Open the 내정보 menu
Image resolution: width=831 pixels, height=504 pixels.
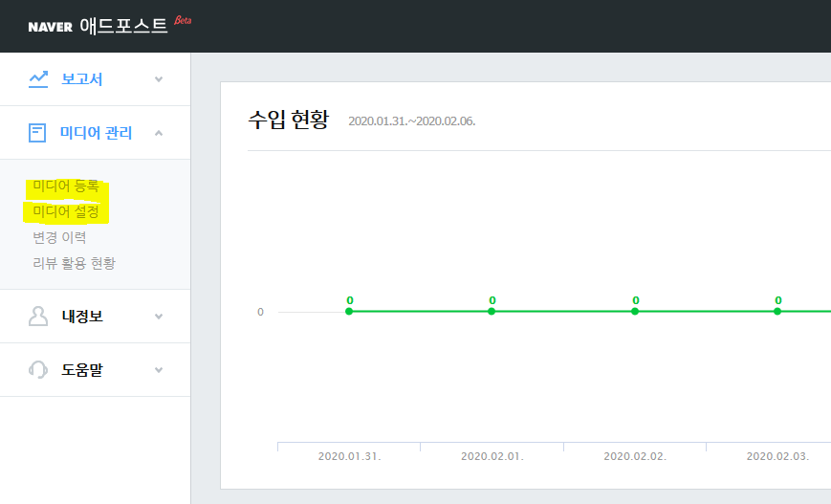(82, 317)
